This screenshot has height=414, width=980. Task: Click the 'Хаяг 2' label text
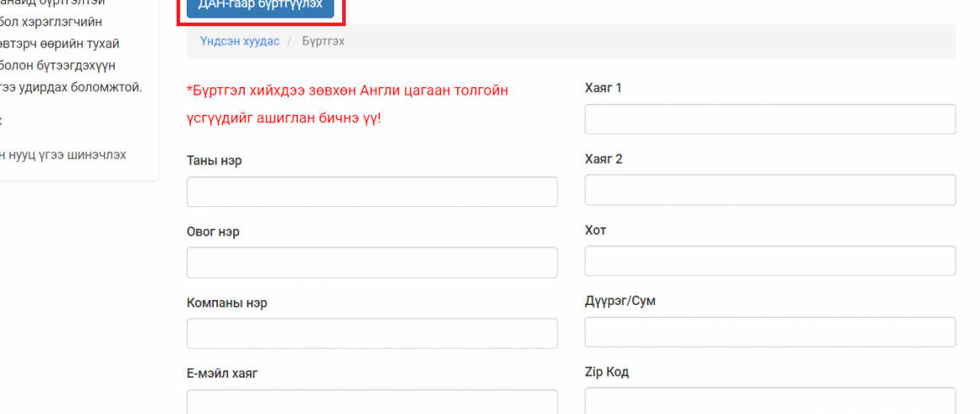tap(604, 159)
